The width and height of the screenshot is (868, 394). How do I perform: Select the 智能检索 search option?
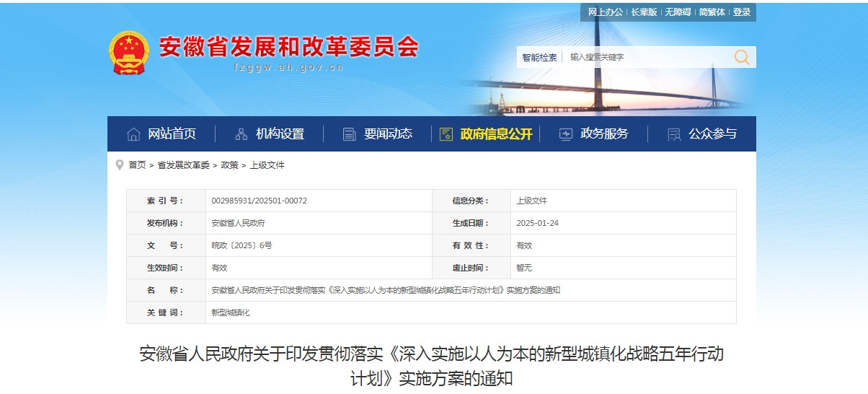pos(539,57)
